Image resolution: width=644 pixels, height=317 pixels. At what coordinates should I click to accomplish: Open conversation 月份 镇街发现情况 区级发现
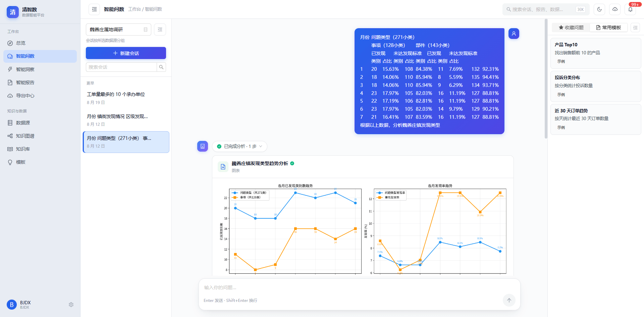point(126,120)
